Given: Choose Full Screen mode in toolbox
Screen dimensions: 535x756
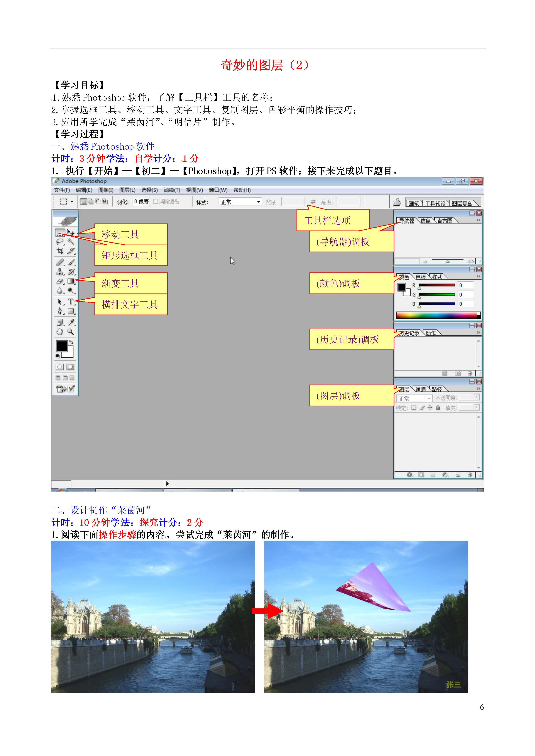Looking at the screenshot, I should coord(72,378).
